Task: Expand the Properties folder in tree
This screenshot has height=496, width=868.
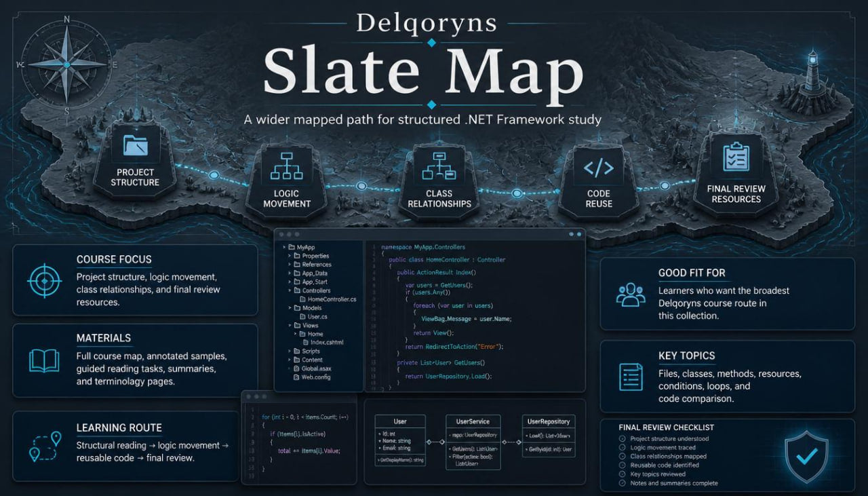Action: point(290,256)
